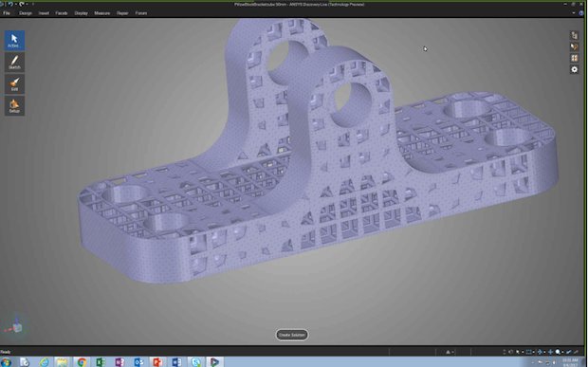
Task: Open the Repair menu tab
Action: [122, 13]
